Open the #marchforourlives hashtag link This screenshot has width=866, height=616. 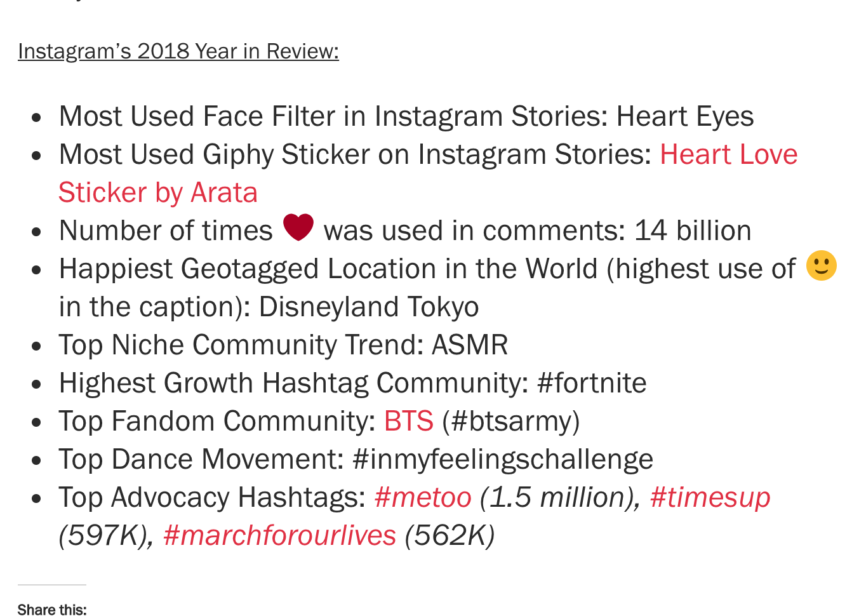[x=280, y=535]
